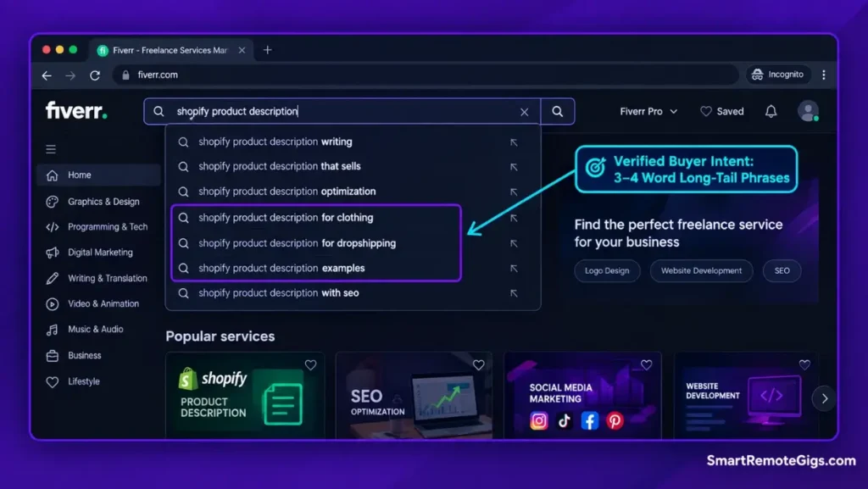Click the Fiverr logo

pos(76,111)
